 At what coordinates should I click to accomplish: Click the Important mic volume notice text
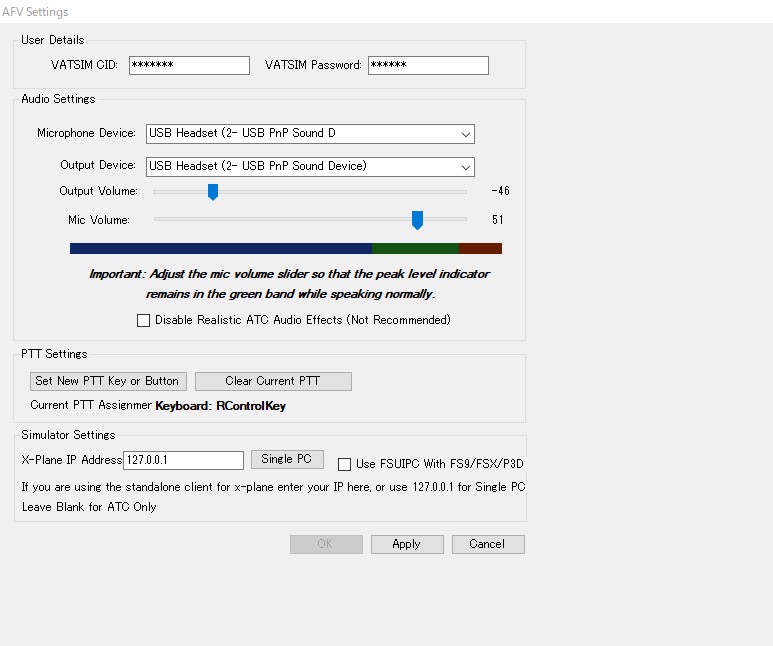tap(289, 284)
